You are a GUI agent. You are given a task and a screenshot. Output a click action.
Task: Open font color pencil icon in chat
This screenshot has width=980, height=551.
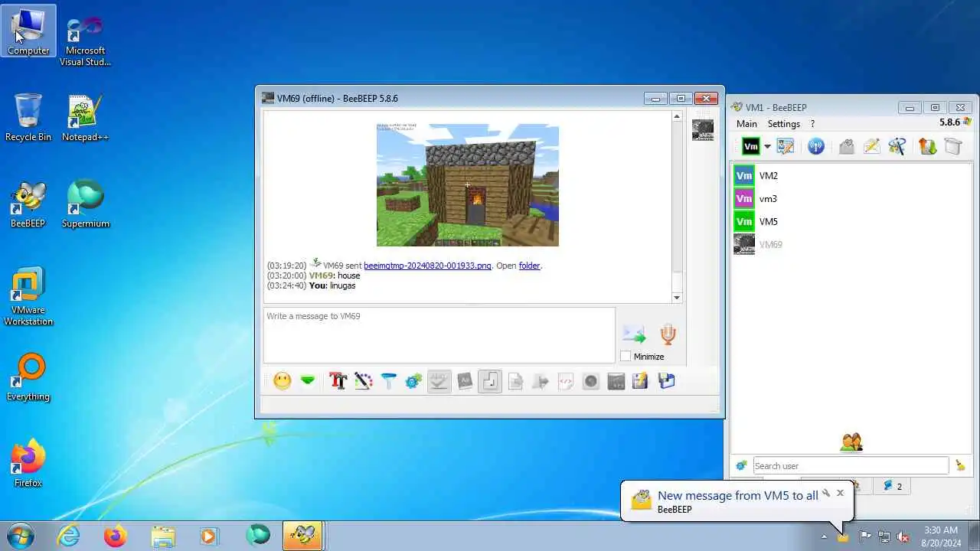point(363,381)
